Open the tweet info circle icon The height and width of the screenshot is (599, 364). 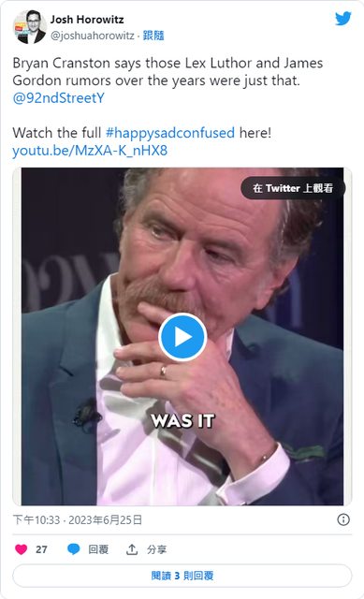click(343, 519)
